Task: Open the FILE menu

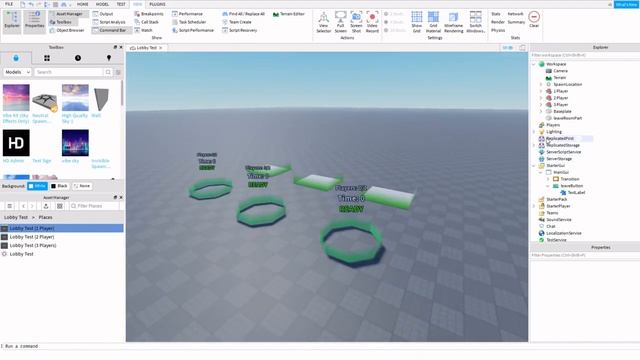Action: click(9, 4)
